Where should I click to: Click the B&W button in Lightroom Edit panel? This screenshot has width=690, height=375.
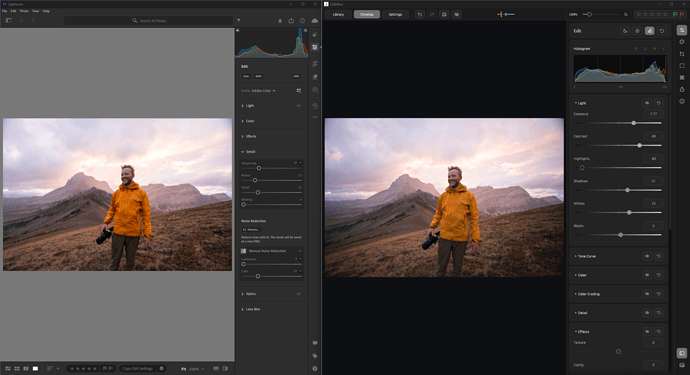258,76
